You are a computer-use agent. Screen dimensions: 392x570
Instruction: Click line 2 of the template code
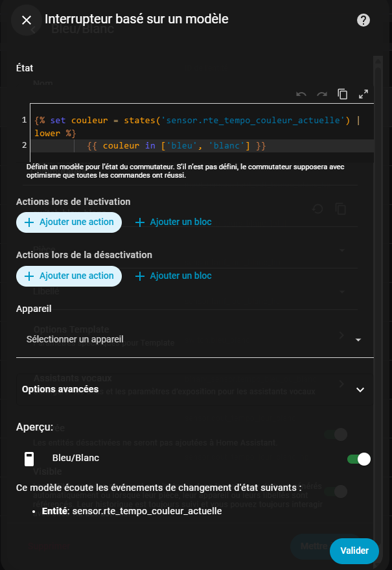(176, 146)
